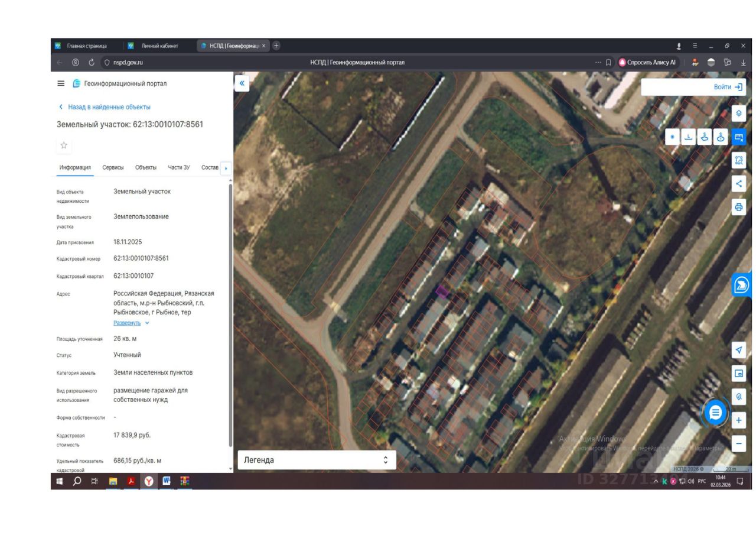Select the polygon area measurement tool

coord(704,137)
